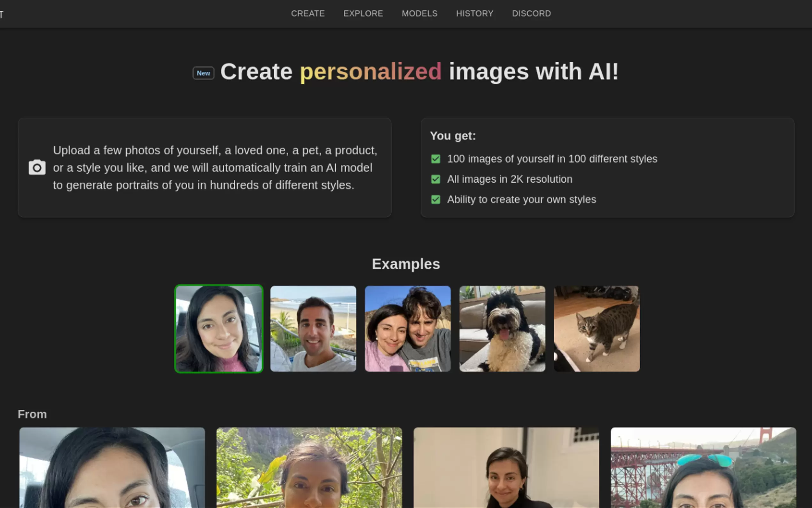Select the woman in car example thumbnail
The height and width of the screenshot is (508, 812).
219,329
